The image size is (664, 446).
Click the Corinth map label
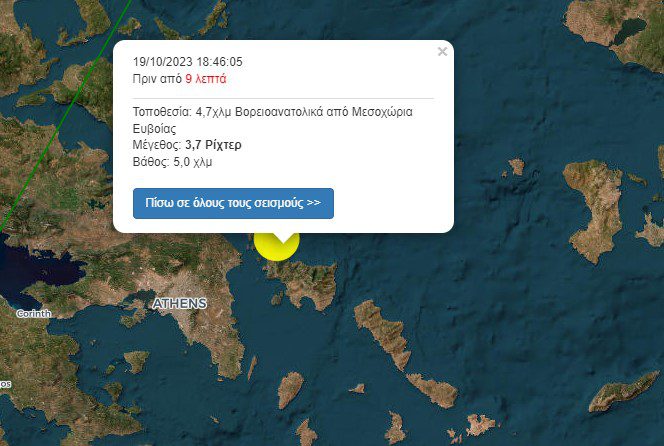pos(33,314)
